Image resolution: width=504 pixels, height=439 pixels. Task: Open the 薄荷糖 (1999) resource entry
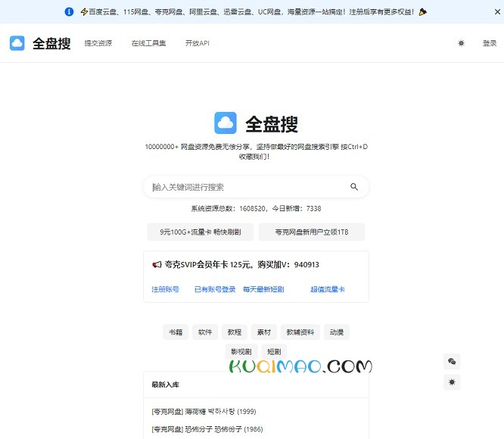204,411
